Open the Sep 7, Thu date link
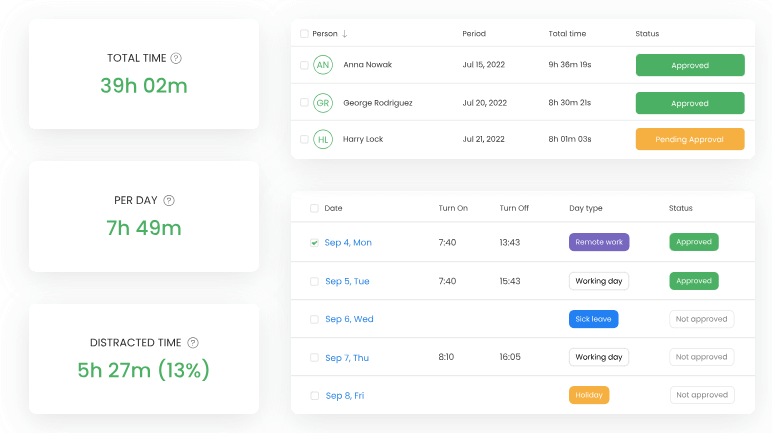The image size is (772, 433). tap(347, 357)
